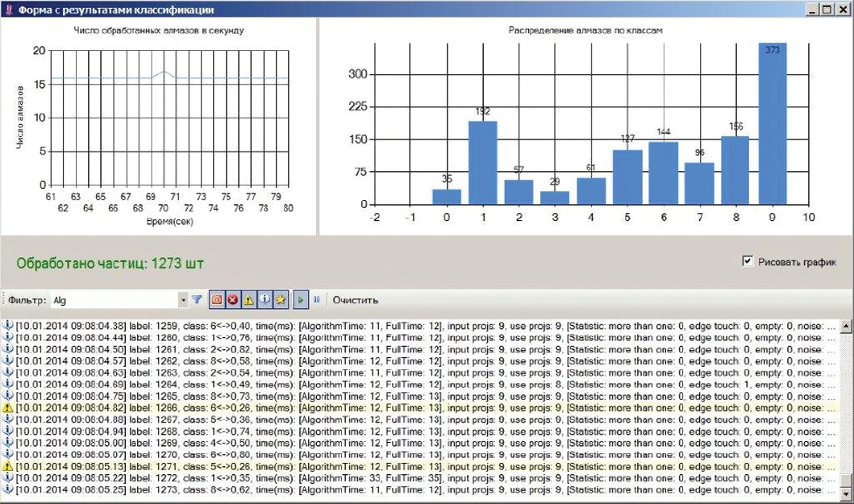Toggle the red X error filter icon
The image size is (854, 504).
[232, 300]
